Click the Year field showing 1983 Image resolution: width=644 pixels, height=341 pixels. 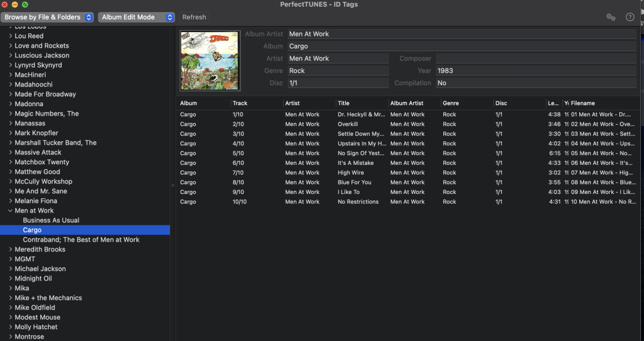(535, 70)
